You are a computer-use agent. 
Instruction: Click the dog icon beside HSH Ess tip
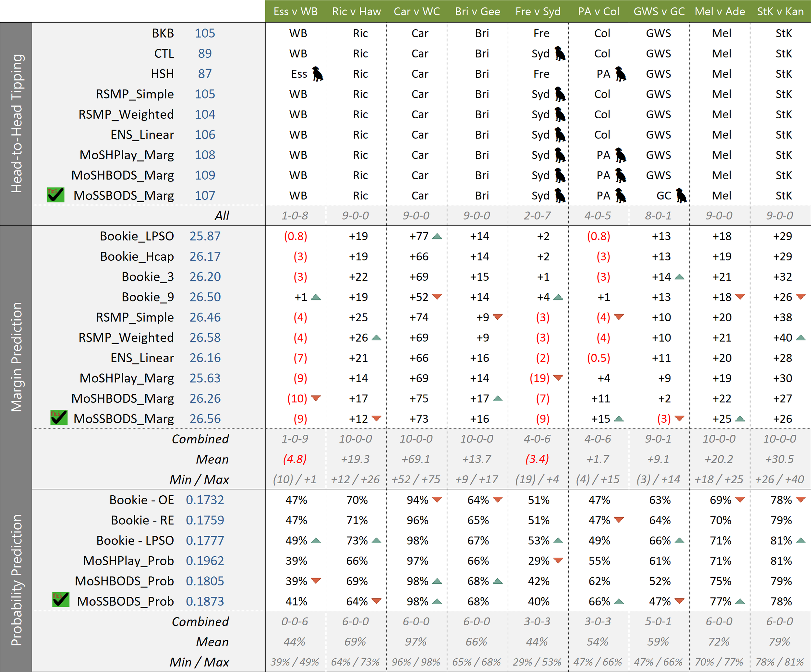coord(318,74)
